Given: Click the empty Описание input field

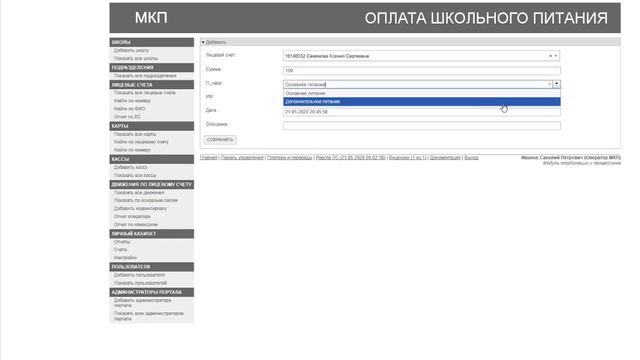Looking at the screenshot, I should [x=422, y=126].
